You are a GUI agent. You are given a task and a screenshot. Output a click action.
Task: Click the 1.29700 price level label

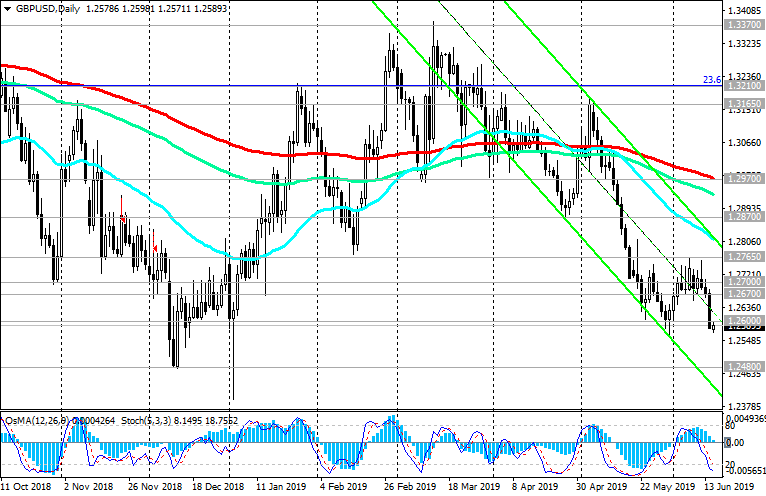click(744, 179)
